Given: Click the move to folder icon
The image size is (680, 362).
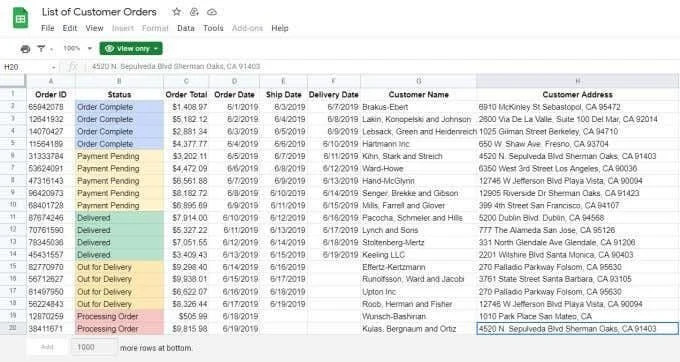Looking at the screenshot, I should click(x=194, y=12).
